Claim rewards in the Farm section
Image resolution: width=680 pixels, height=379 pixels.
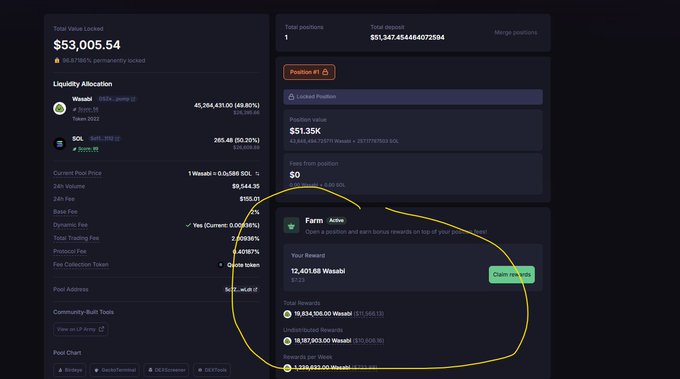click(x=512, y=274)
